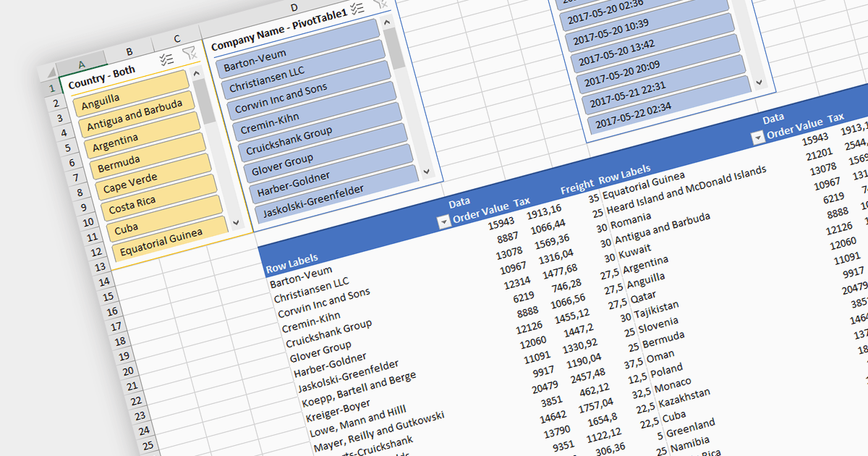Select Corwin Inc and Sons slicer button

click(310, 91)
